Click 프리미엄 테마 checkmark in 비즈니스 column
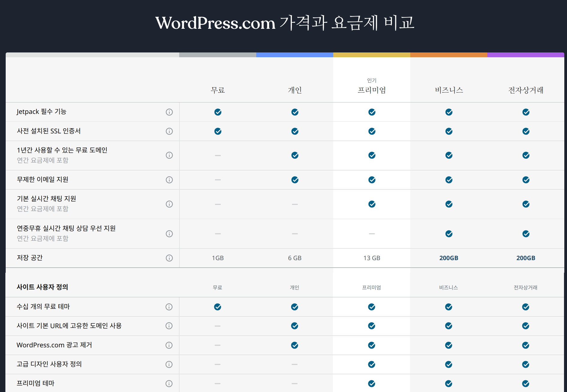 (x=449, y=384)
